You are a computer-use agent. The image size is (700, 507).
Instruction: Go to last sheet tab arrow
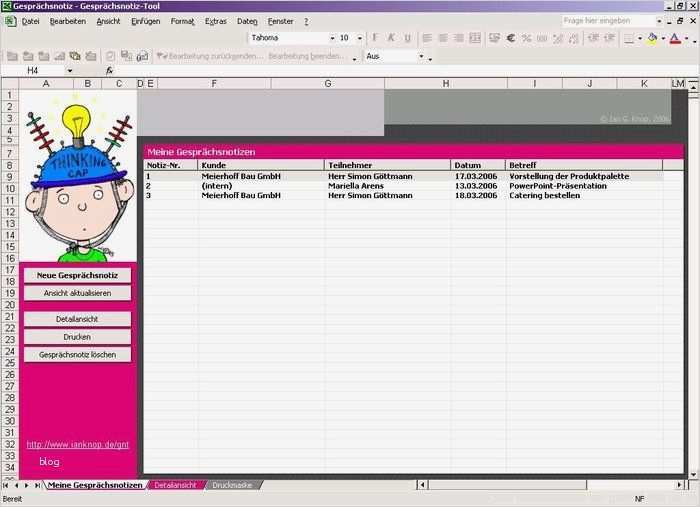click(x=38, y=485)
